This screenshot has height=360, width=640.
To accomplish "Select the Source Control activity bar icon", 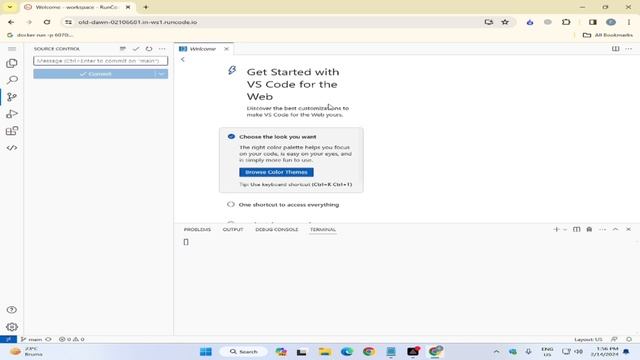I will 12,97.
